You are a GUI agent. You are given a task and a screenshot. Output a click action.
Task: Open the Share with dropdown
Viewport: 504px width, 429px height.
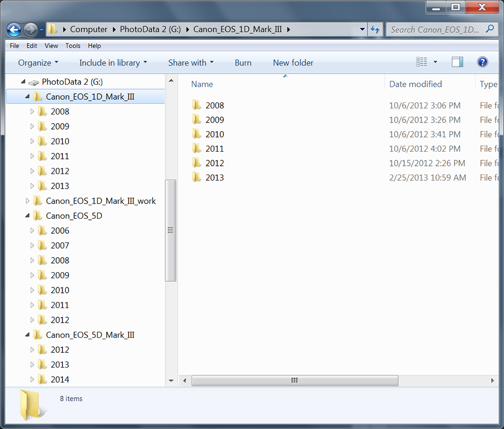click(191, 63)
